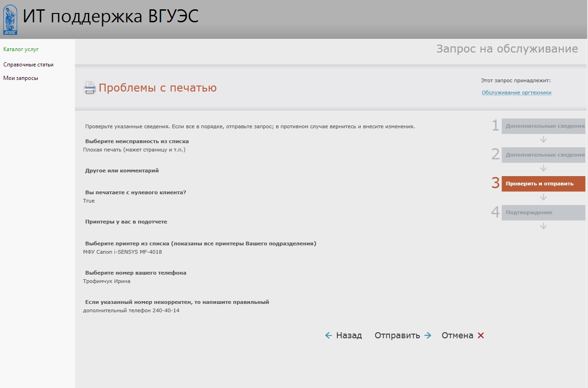
Task: Select step 2 Дополнительные сведения box
Action: pyautogui.click(x=543, y=155)
